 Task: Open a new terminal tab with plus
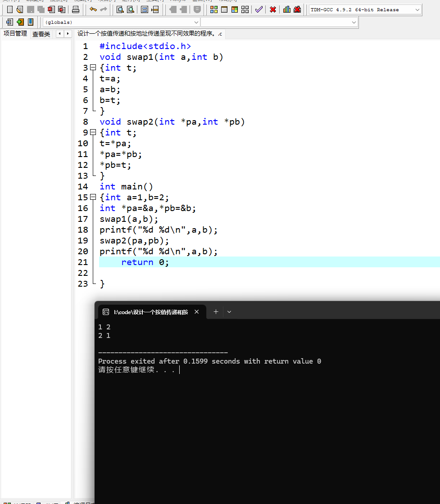pyautogui.click(x=216, y=312)
